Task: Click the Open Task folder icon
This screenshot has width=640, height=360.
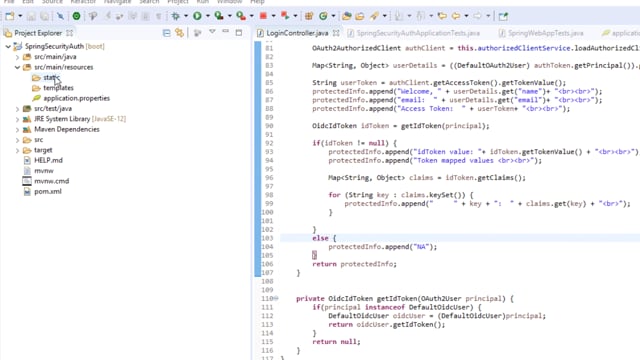Action: coord(360,16)
